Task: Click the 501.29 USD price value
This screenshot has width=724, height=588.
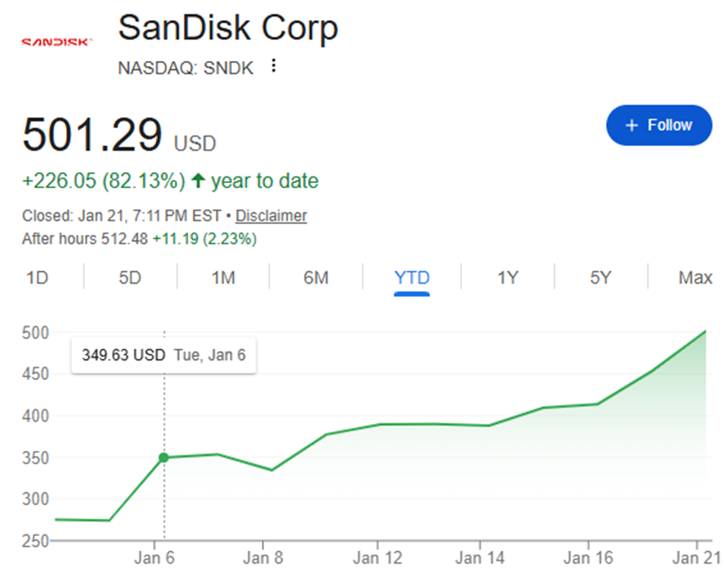Action: point(92,135)
